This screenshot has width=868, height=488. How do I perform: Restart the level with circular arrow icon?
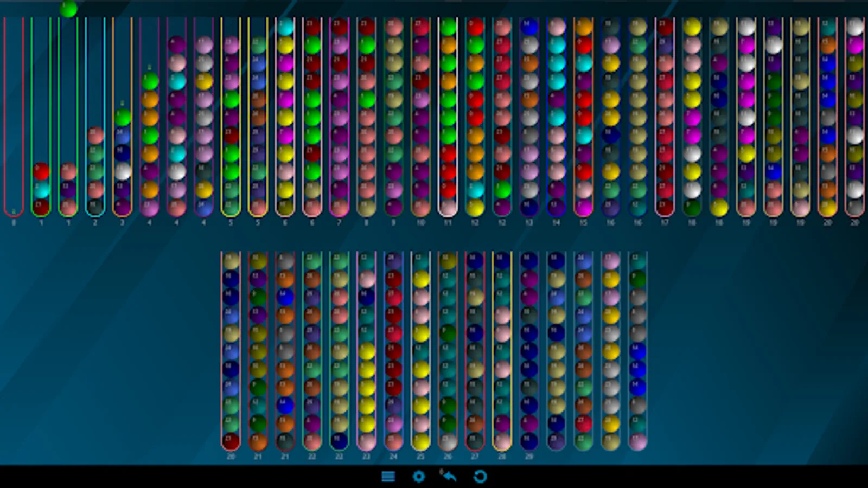(480, 477)
